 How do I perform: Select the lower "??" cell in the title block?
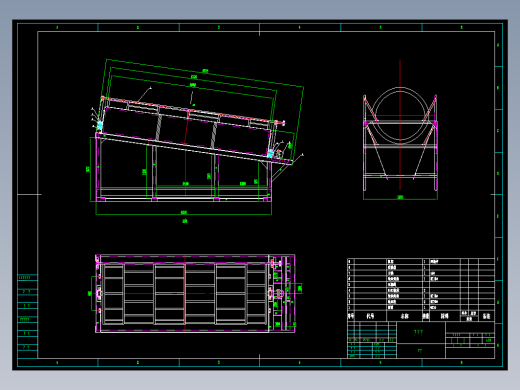tap(421, 351)
